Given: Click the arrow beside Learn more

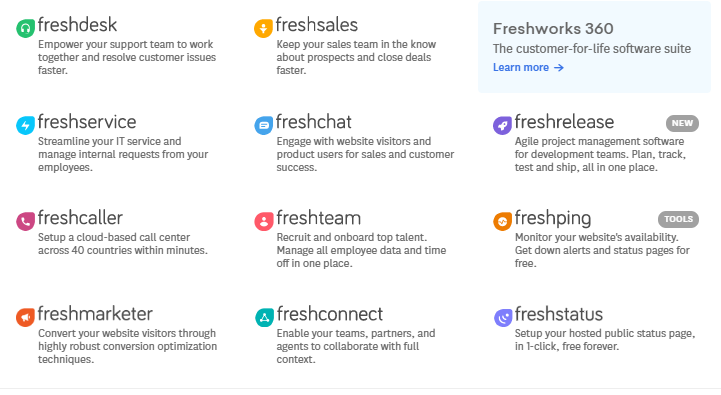Looking at the screenshot, I should pos(559,68).
